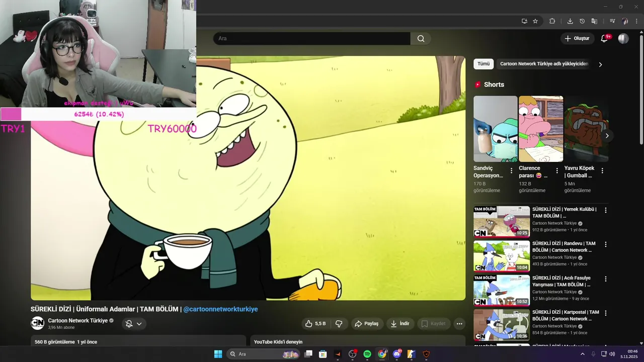This screenshot has height=362, width=644.
Task: Open the volume icon in system tray
Action: pos(612,354)
